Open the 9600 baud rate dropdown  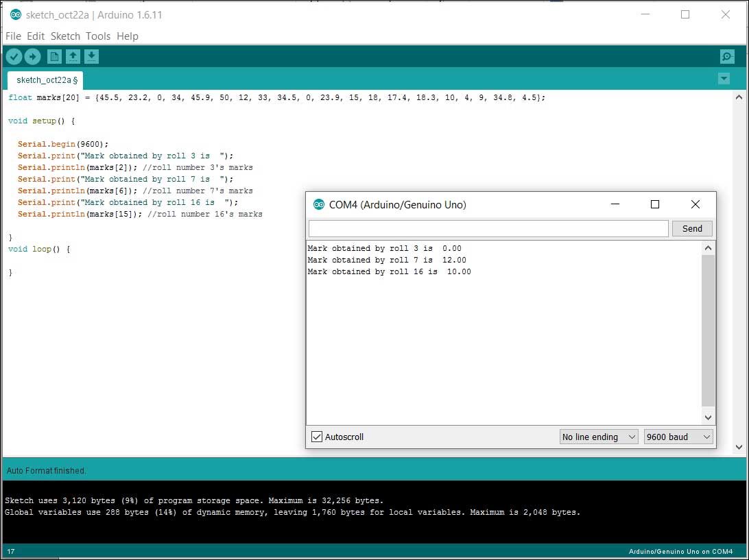(678, 437)
